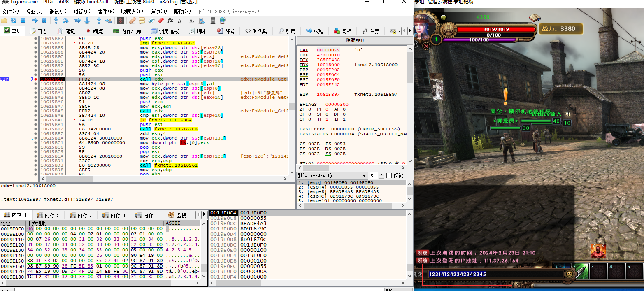644x291 pixels.
Task: Run the program with the arrow icon
Action: [35, 21]
